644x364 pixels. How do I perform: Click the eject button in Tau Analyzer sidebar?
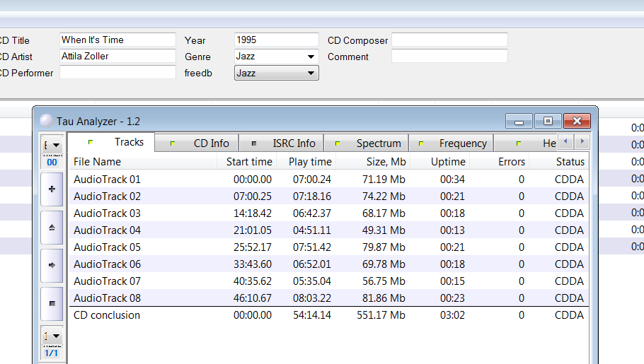coord(52,228)
